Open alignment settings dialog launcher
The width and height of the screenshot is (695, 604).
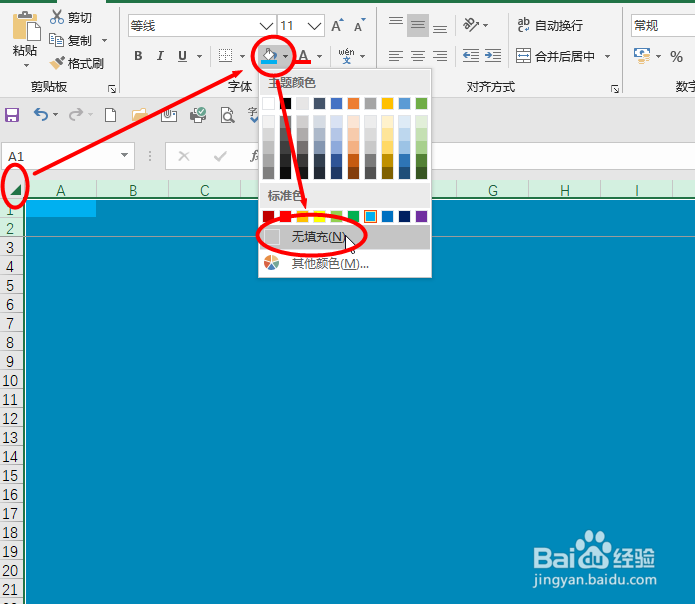pos(615,89)
